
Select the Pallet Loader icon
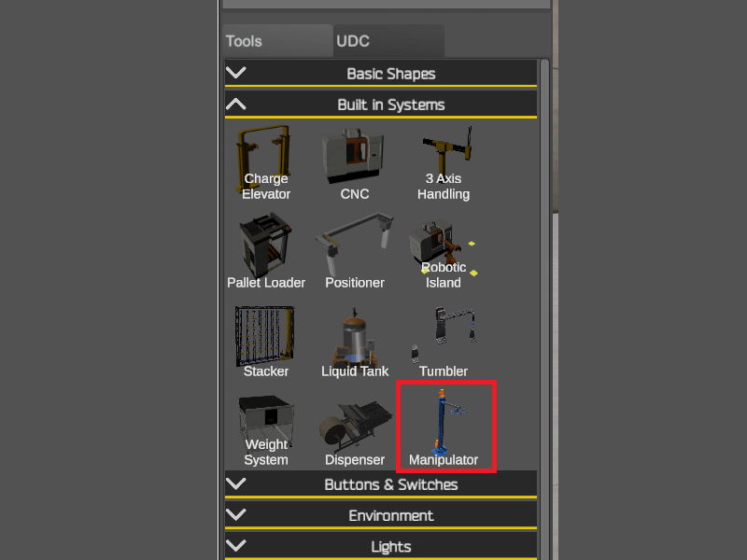click(x=266, y=251)
